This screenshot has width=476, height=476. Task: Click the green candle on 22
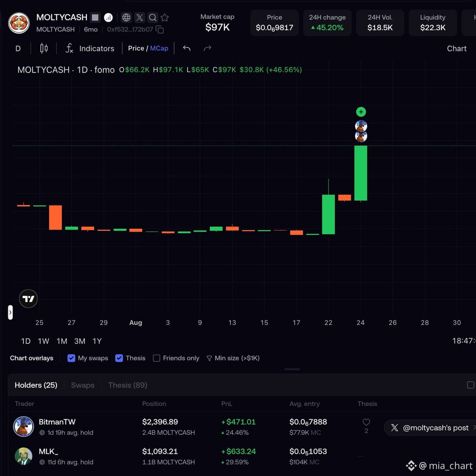point(328,214)
